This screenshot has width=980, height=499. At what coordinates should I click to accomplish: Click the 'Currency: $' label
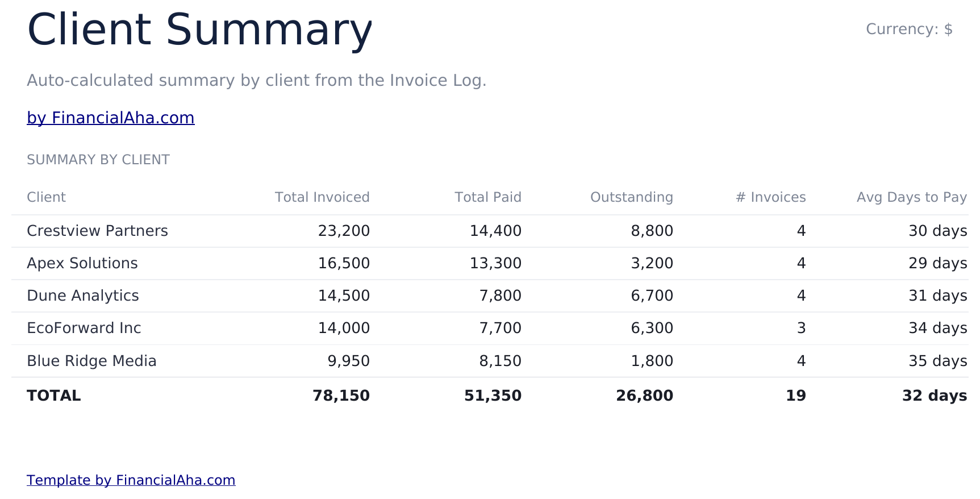point(909,29)
